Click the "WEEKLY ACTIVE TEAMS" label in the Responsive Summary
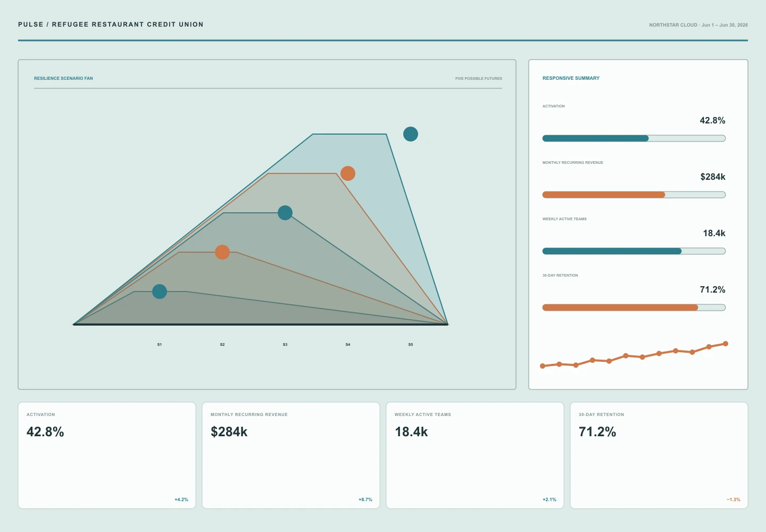Screen dimensions: 766x532 (564, 219)
